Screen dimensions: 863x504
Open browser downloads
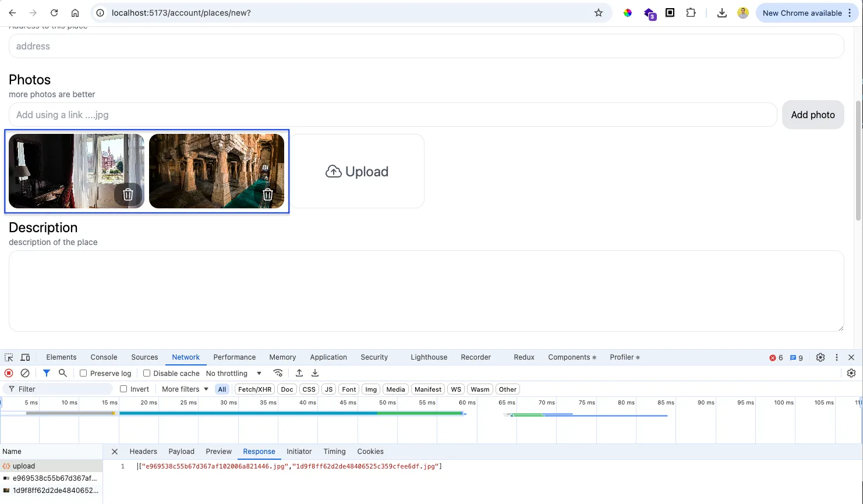(x=722, y=13)
